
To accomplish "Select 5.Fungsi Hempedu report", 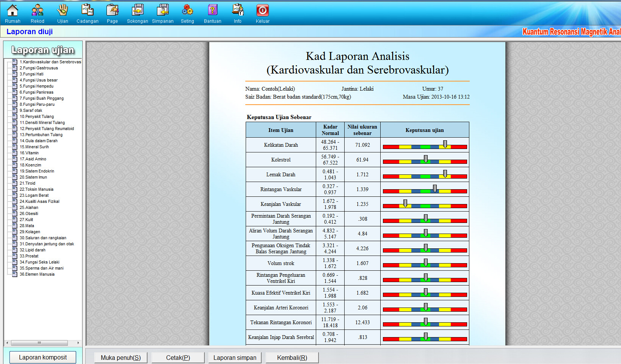I will tap(36, 86).
